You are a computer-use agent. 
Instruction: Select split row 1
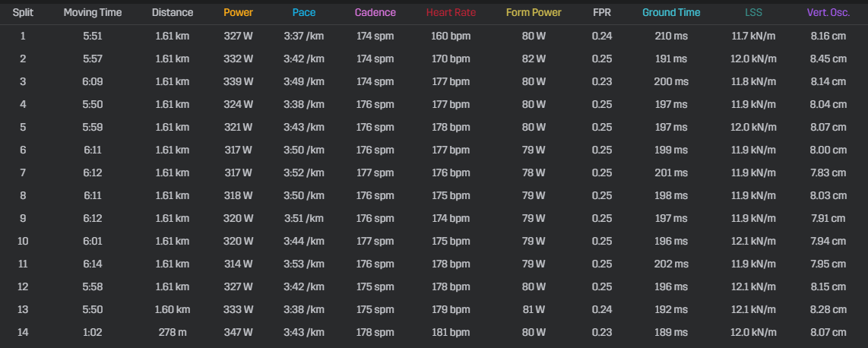(x=434, y=36)
